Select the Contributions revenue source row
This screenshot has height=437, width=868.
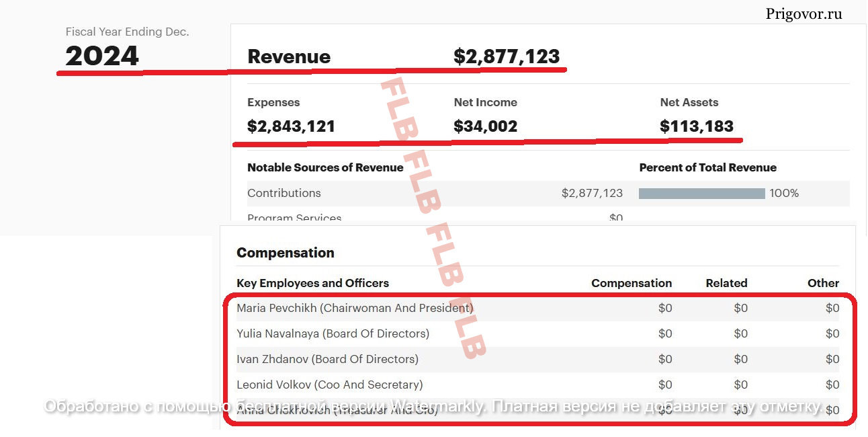coord(284,193)
